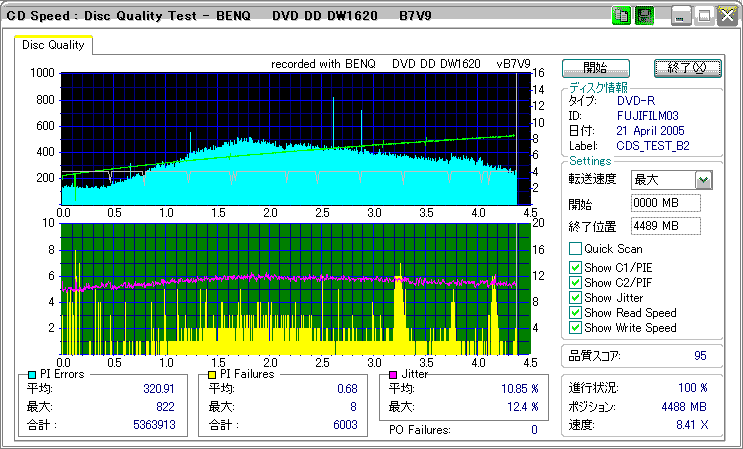Viewport: 743px width, 449px height.
Task: Select the Disc Quality tab
Action: (x=54, y=45)
